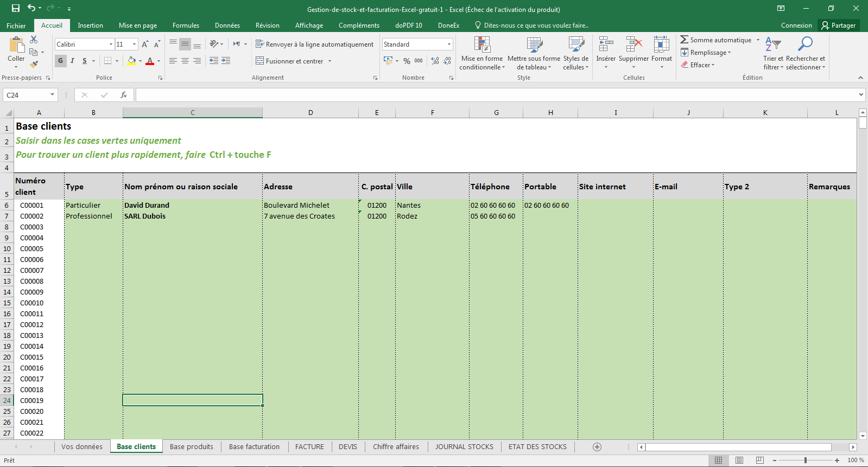Toggle Bold formatting (G)
The height and width of the screenshot is (467, 868).
tap(60, 61)
